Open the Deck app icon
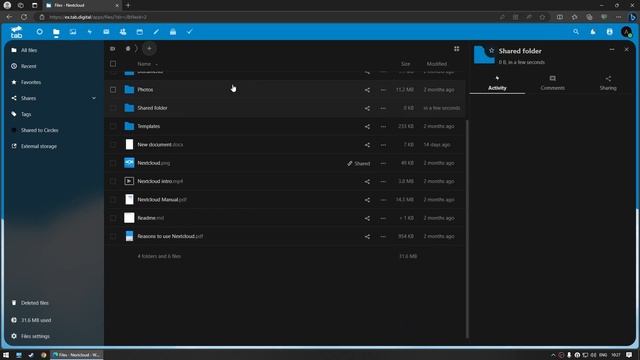The image size is (640, 360). coord(173,31)
